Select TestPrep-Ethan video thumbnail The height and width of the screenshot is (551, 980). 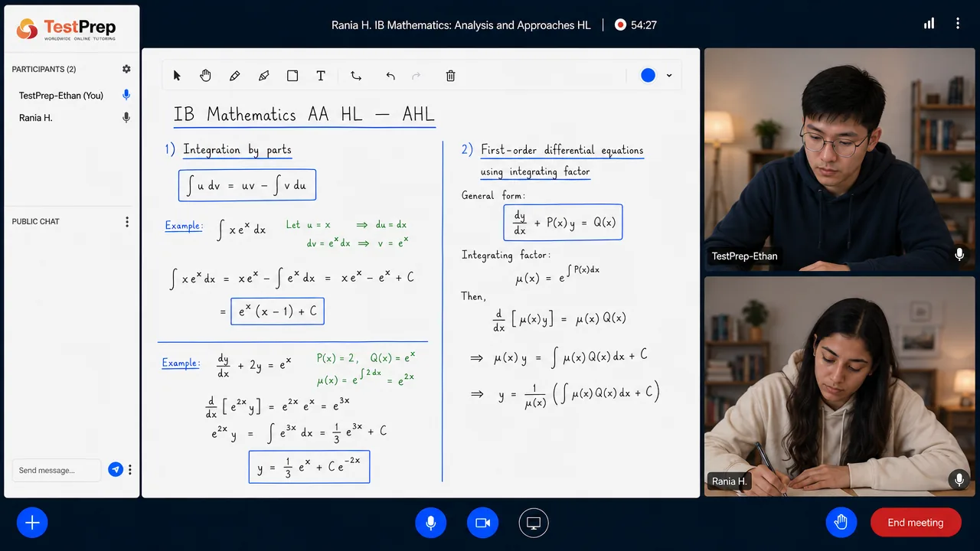839,160
